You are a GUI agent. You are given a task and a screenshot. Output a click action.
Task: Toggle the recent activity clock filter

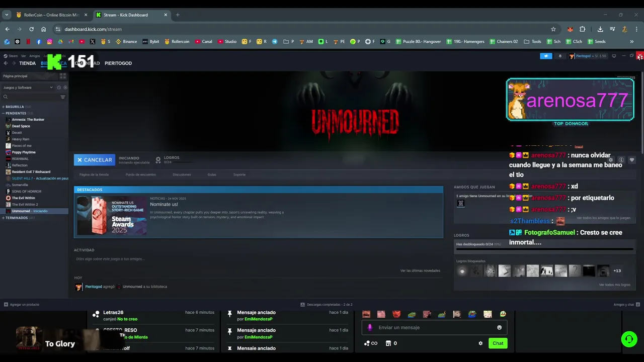[59, 87]
